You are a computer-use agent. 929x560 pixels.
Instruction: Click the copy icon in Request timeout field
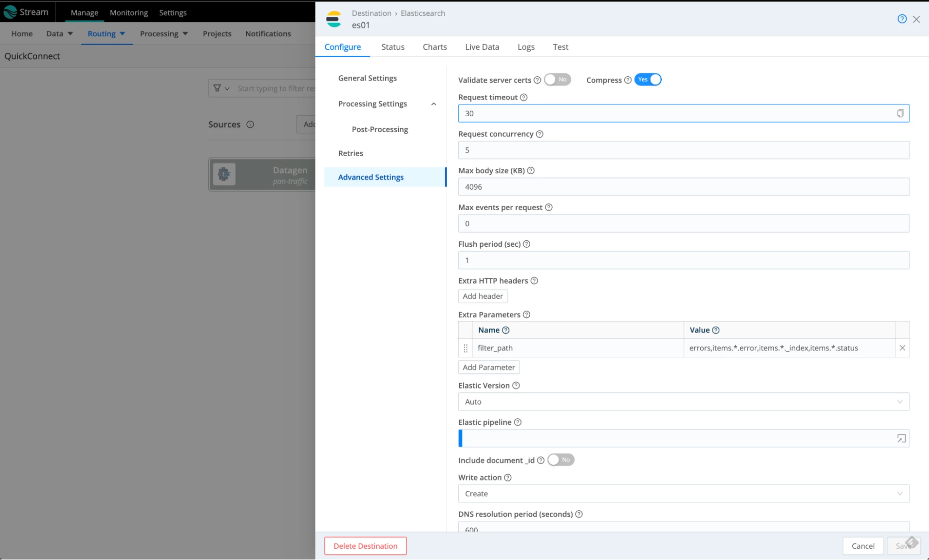(900, 113)
